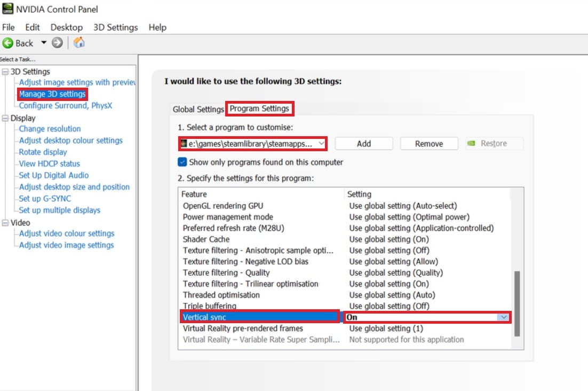Click the Feature column header

(261, 194)
